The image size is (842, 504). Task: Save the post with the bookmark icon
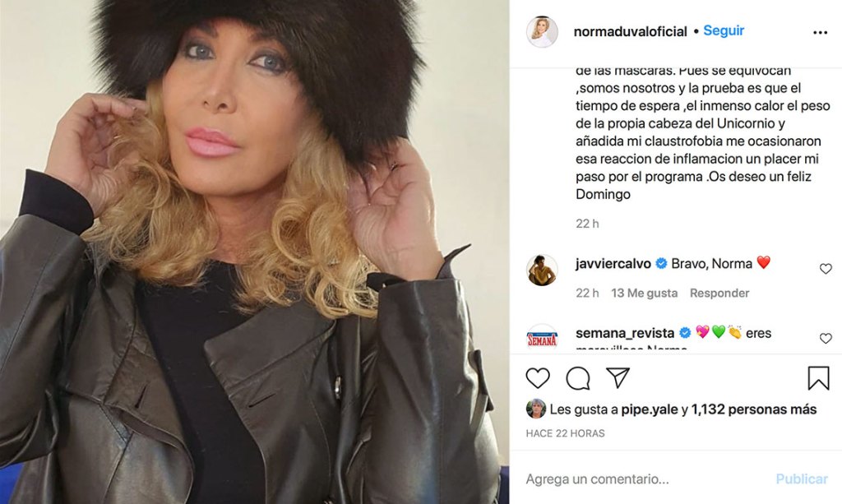tap(818, 378)
